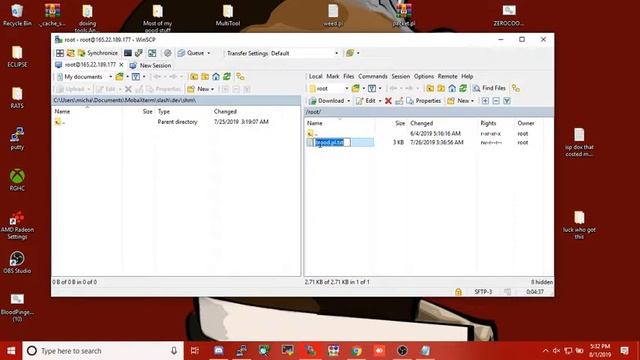Click remote panel synchronized browsing icon
The image size is (640, 360).
(x=516, y=88)
